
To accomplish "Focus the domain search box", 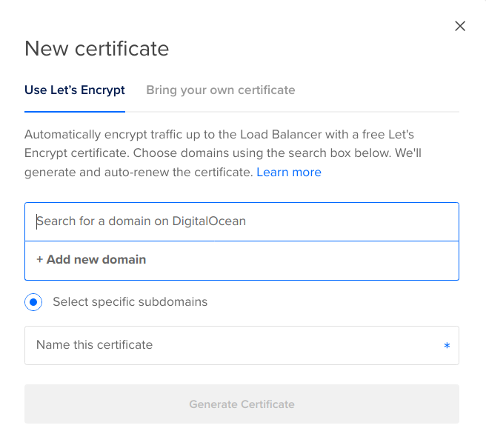I will pos(242,221).
